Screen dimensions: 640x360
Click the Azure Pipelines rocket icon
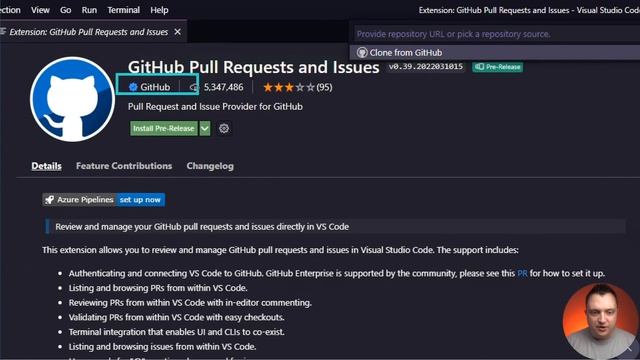[x=49, y=200]
